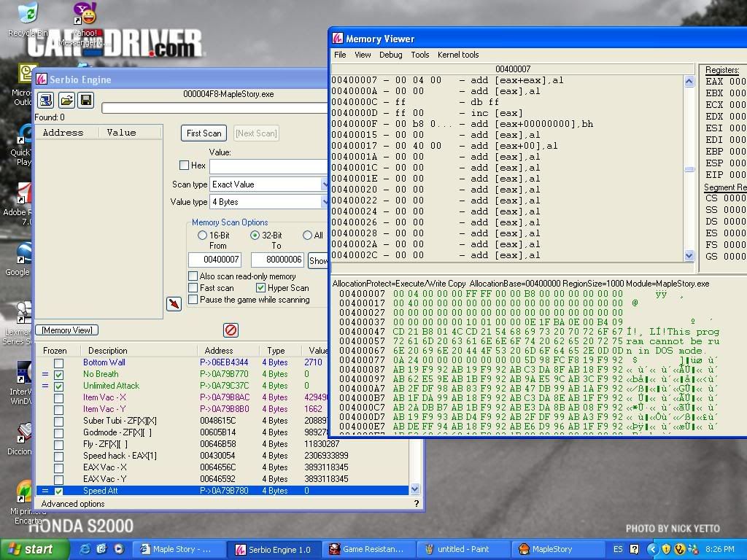The image size is (747, 560).
Task: Select Speed hack - EAX[1] entry
Action: 120,456
